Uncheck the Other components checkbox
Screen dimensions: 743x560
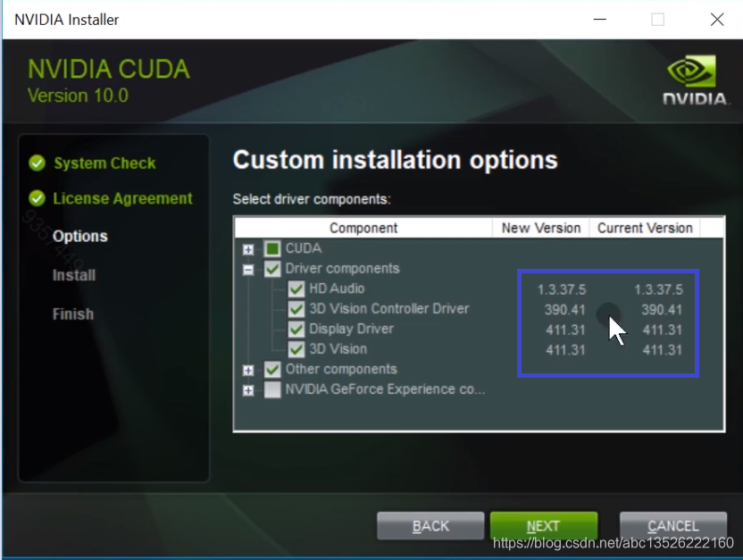(272, 370)
